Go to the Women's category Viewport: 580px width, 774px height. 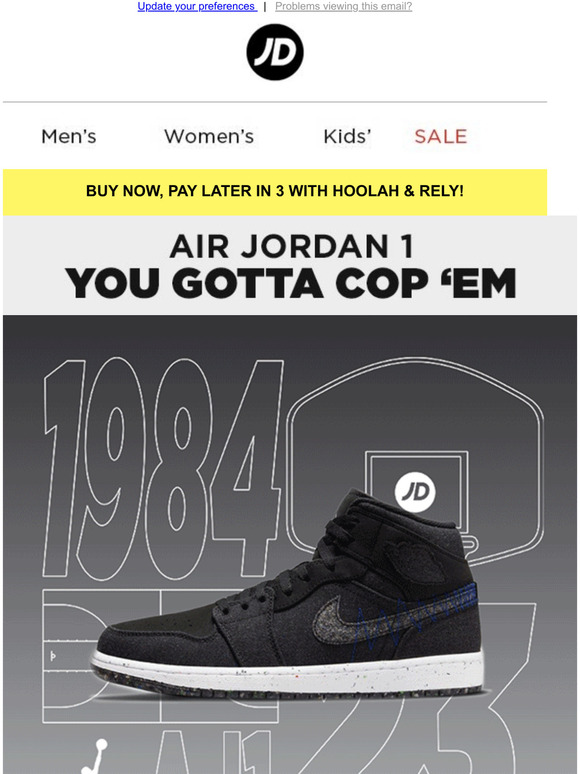[209, 137]
